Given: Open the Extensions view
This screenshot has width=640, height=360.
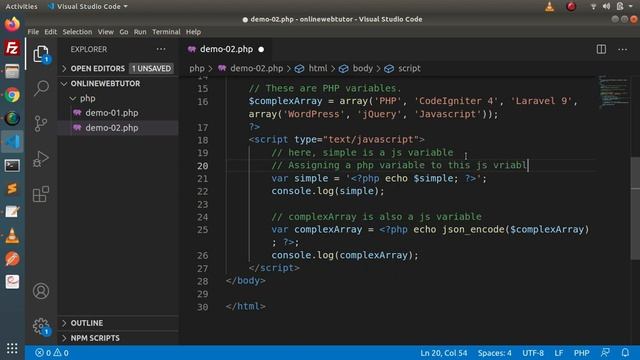Looking at the screenshot, I should pyautogui.click(x=41, y=194).
